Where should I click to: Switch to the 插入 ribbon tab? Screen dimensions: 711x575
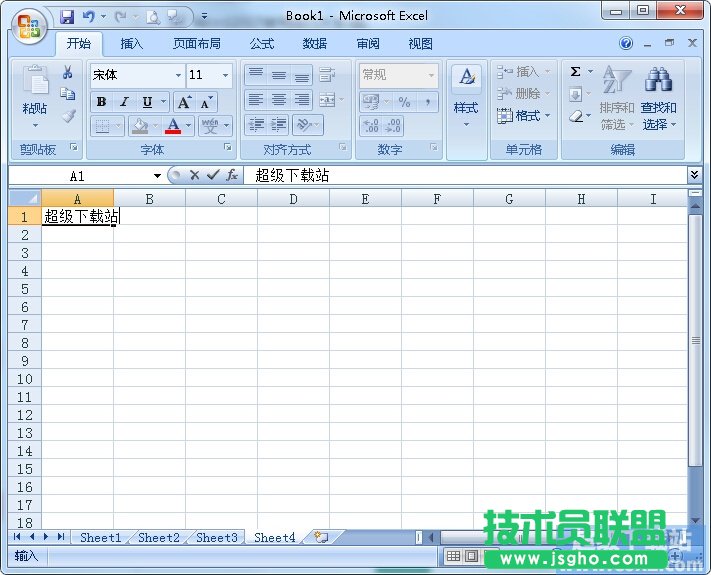(132, 44)
